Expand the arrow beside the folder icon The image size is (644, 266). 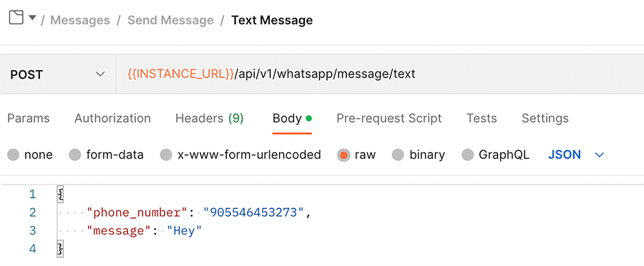coord(32,18)
